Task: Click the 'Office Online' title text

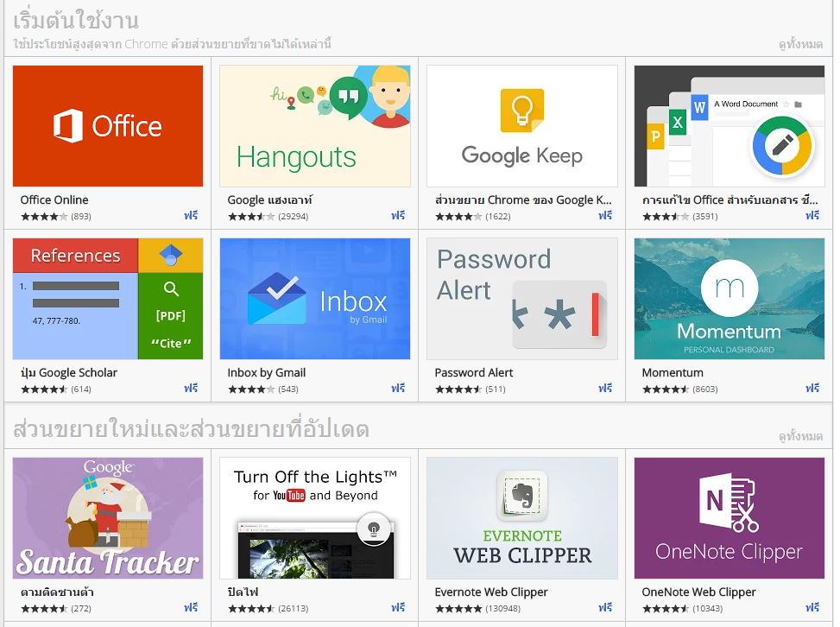Action: pyautogui.click(x=54, y=199)
